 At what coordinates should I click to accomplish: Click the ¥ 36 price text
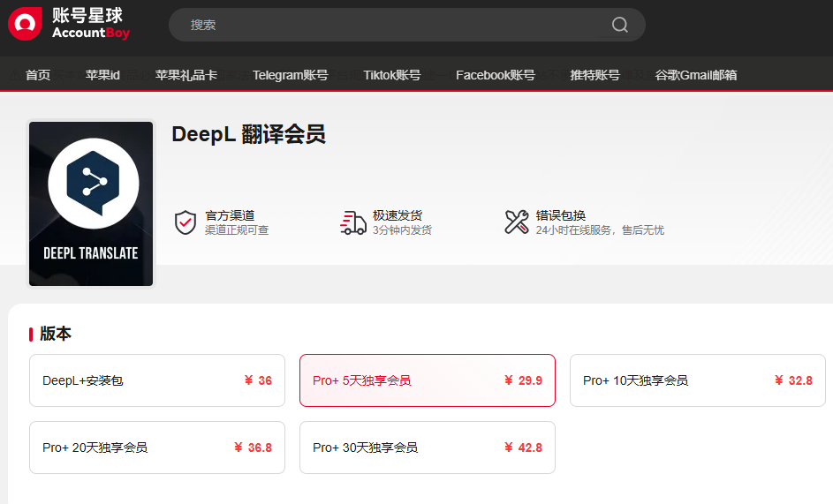tap(258, 380)
